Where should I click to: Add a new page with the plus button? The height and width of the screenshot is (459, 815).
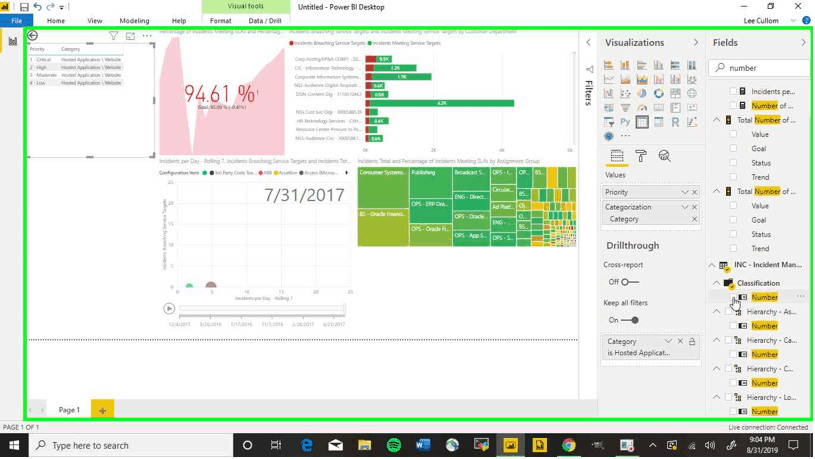coord(102,410)
